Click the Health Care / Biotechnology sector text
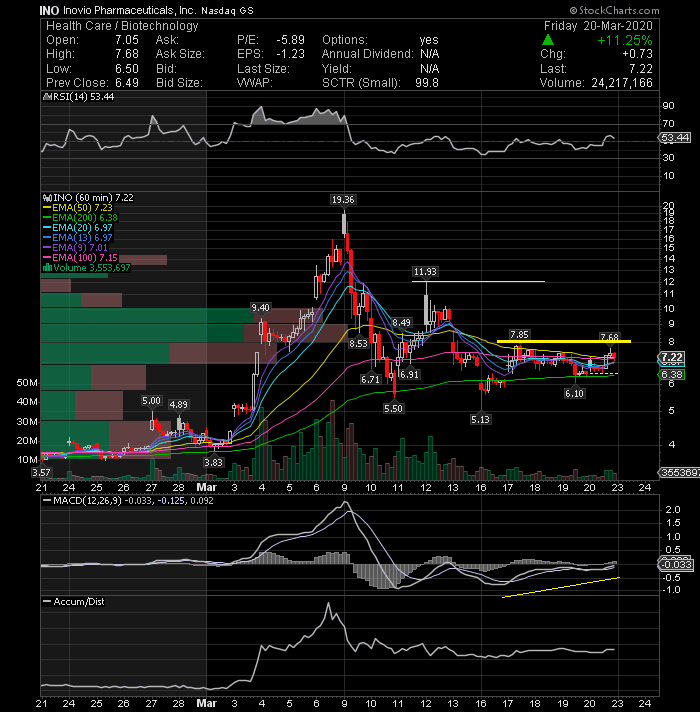 122,26
